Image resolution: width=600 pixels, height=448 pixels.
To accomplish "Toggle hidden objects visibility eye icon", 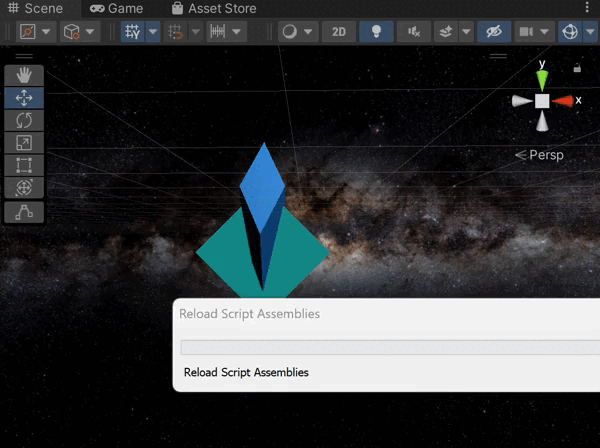I will click(x=494, y=31).
